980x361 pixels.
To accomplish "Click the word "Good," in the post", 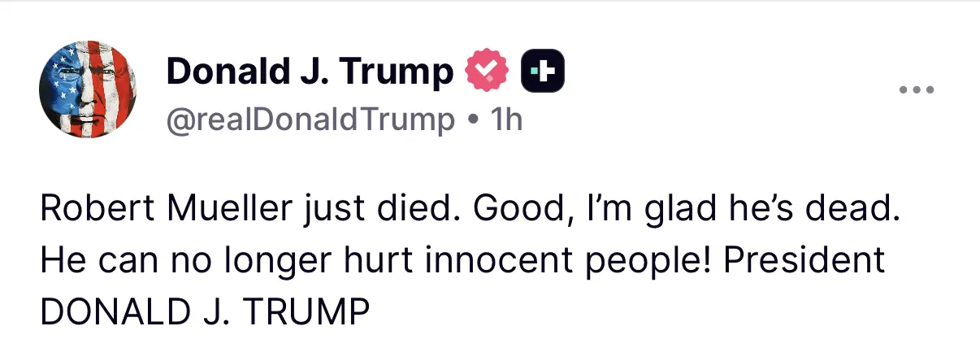I will 508,210.
